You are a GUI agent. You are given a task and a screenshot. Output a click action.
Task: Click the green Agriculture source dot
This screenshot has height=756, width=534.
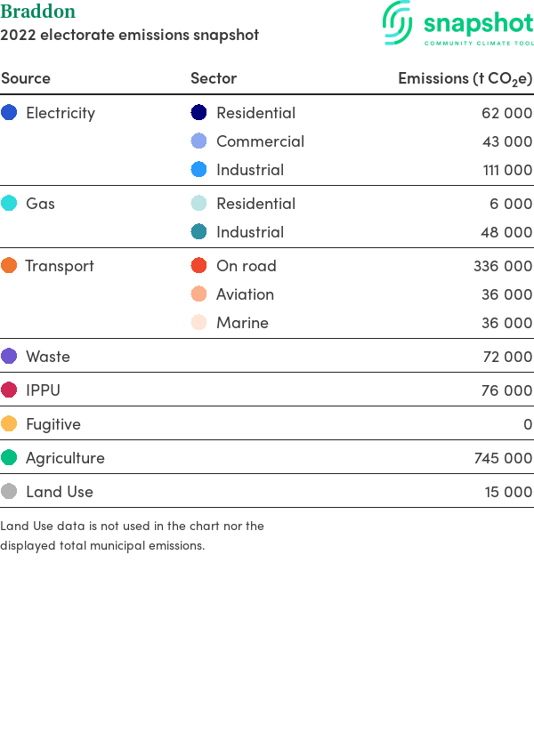point(9,457)
